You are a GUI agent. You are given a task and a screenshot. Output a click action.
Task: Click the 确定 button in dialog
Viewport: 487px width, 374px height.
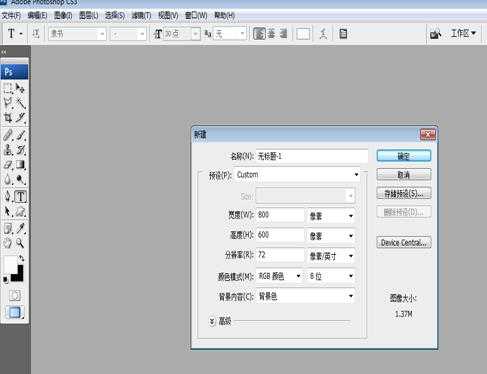[x=404, y=156]
